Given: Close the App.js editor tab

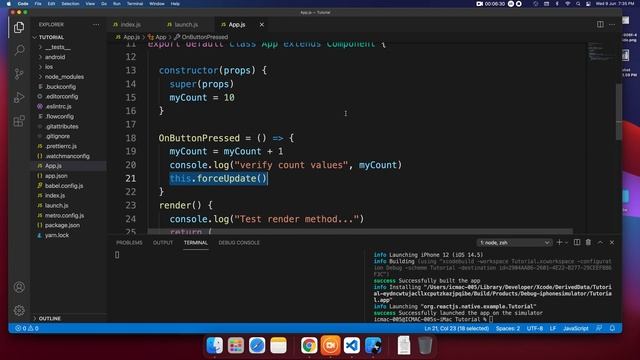Looking at the screenshot, I should coord(262,24).
